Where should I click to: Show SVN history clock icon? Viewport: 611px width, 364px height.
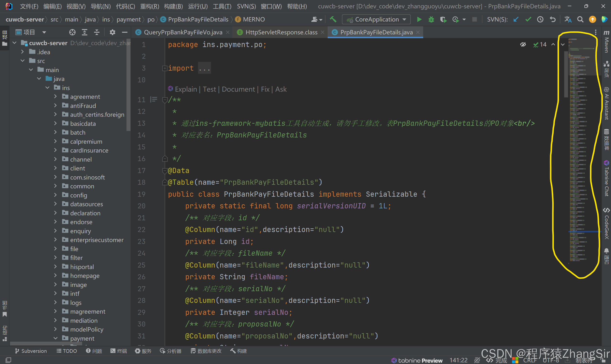(540, 19)
